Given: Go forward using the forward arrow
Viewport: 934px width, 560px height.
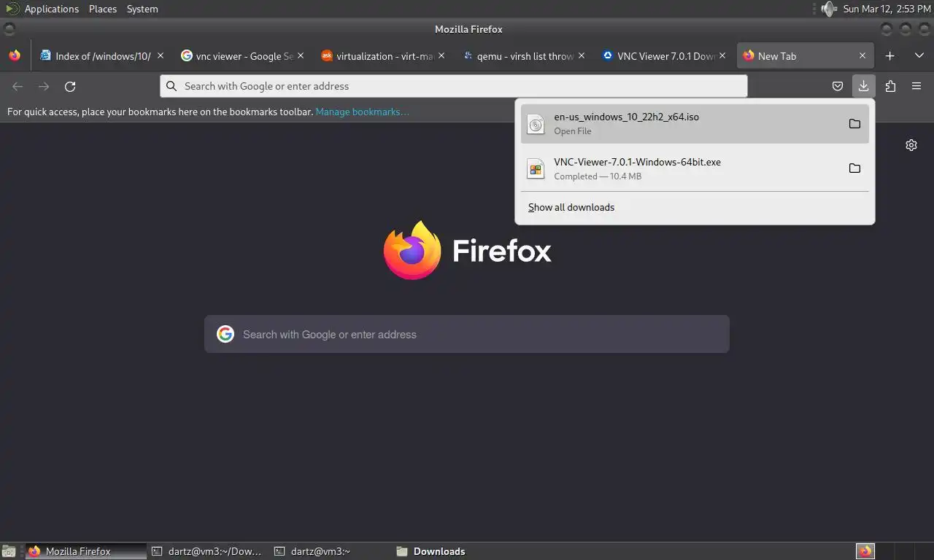Looking at the screenshot, I should pos(44,86).
